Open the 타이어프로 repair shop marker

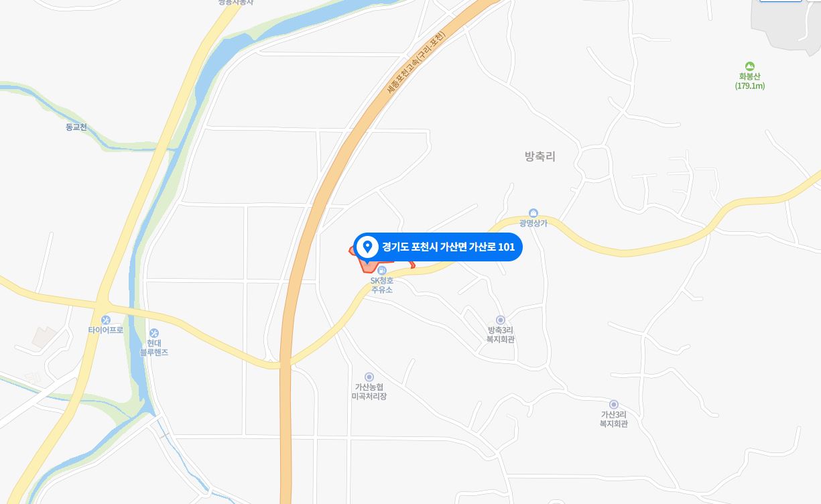click(105, 320)
